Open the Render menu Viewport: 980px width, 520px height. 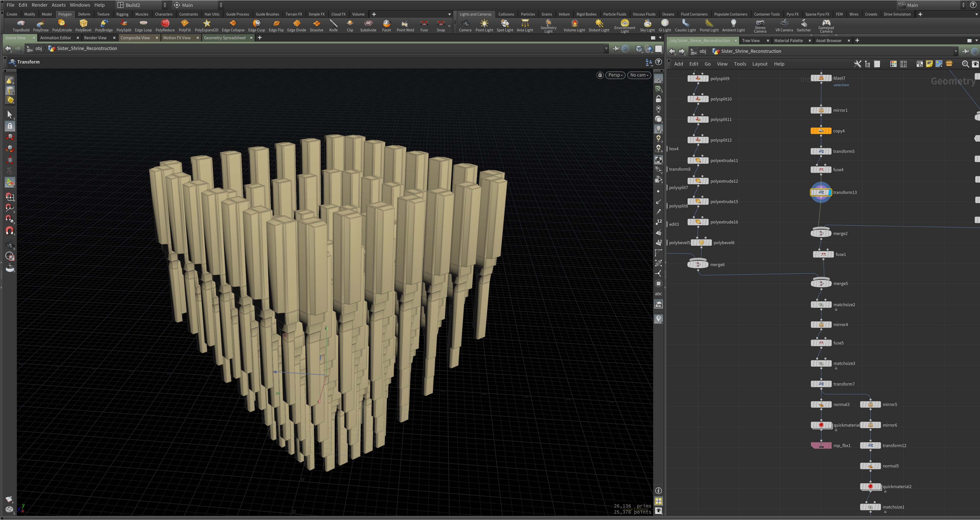point(40,5)
